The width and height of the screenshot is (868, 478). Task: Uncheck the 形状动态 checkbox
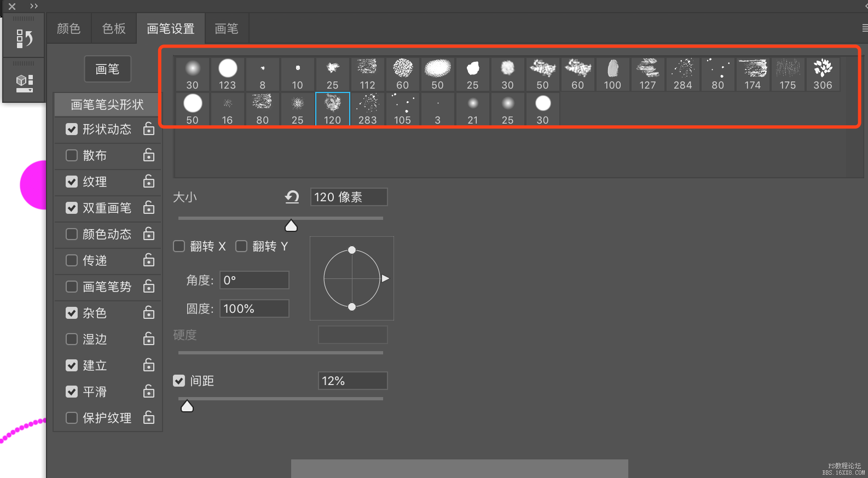pos(72,129)
